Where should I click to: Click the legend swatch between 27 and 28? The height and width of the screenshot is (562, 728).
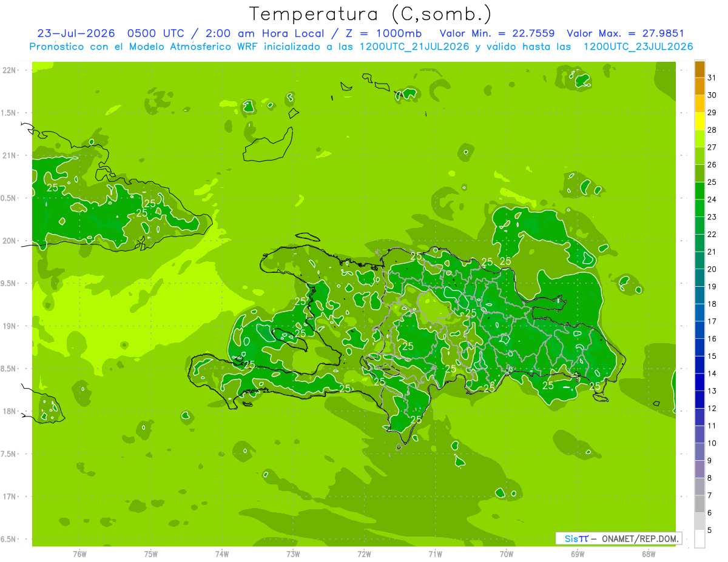(699, 139)
